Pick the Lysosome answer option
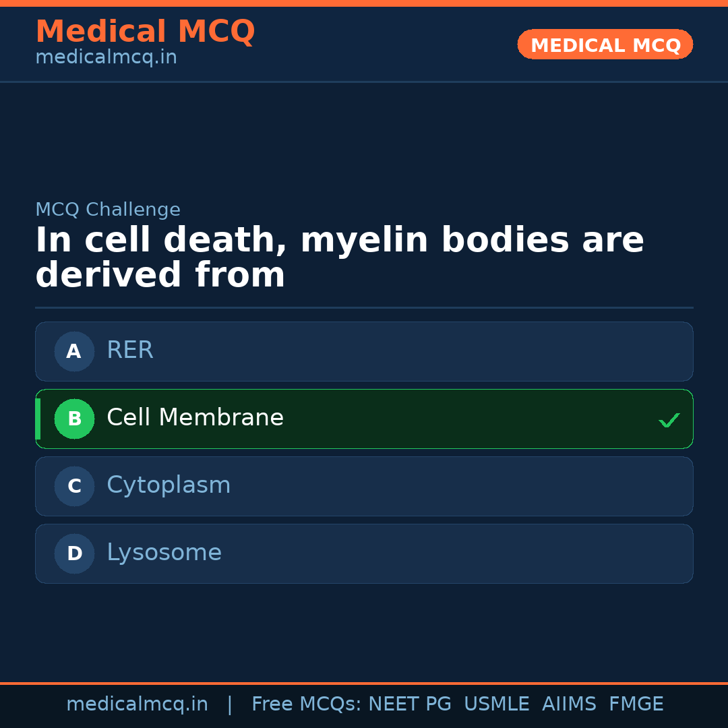Viewport: 728px width, 728px height. pyautogui.click(x=364, y=553)
